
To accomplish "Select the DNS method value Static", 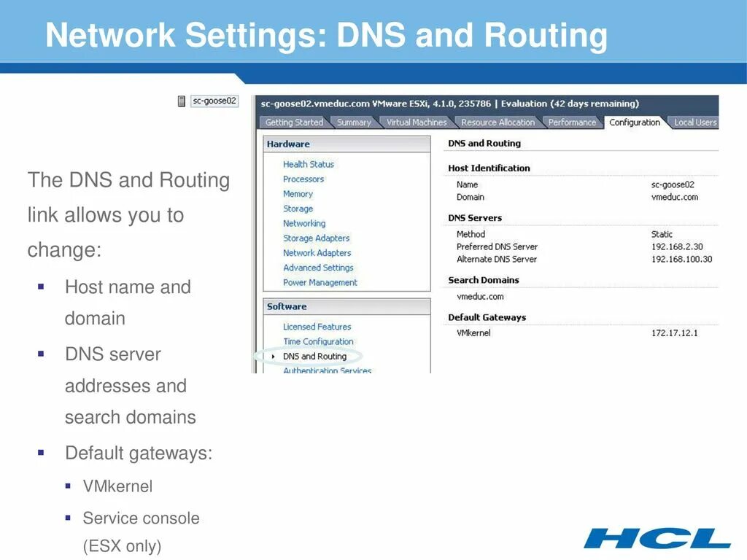I will point(662,234).
